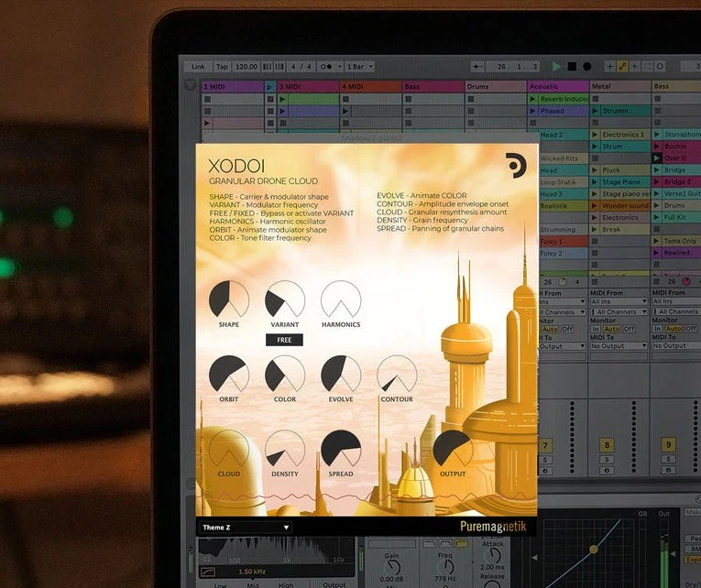Launch the playing Over It clip
The image size is (701, 588).
[x=657, y=158]
